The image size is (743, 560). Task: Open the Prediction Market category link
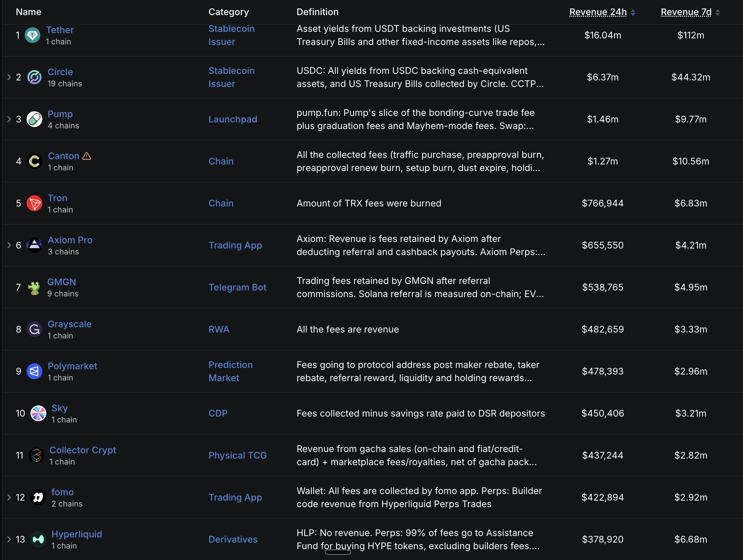(x=230, y=371)
